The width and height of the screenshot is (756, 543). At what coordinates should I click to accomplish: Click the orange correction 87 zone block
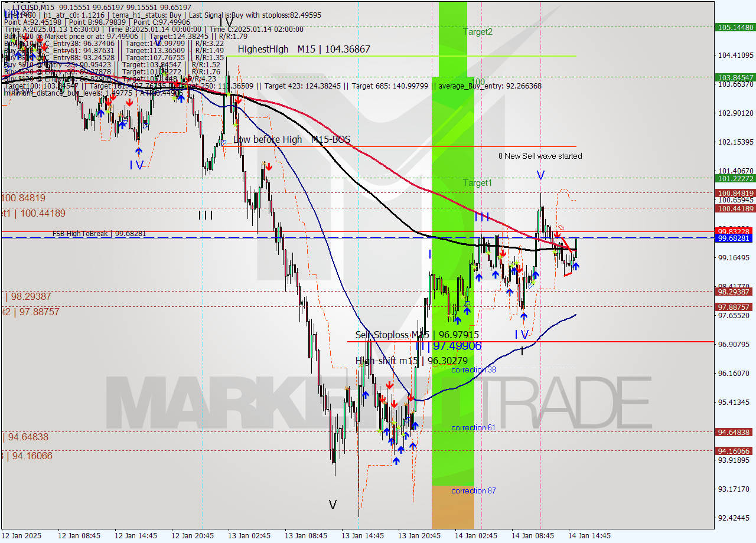pos(453,507)
